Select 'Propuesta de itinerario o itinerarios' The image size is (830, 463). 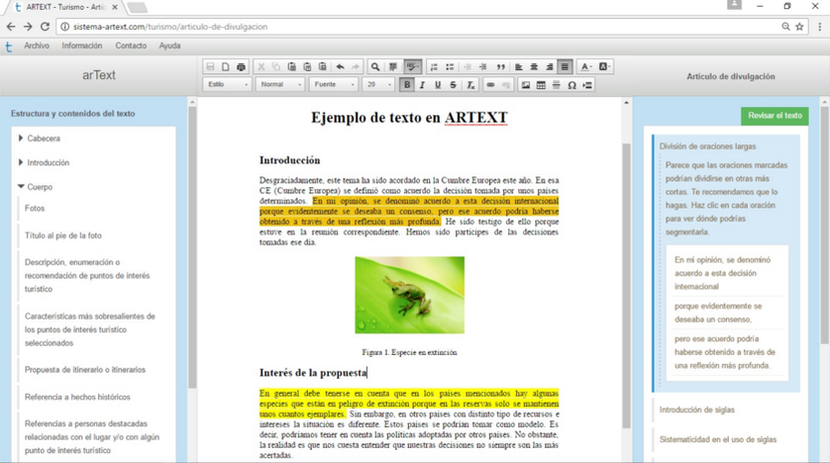[x=85, y=369]
